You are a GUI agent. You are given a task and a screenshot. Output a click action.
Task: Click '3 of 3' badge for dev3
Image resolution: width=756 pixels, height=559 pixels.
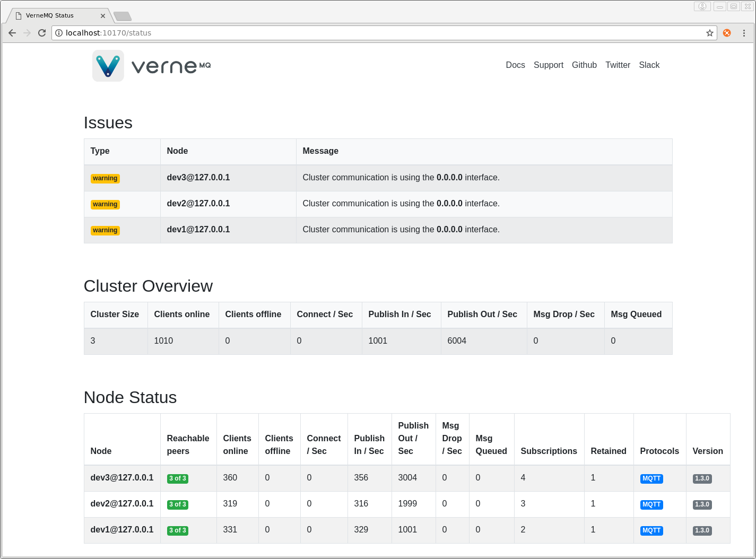click(178, 478)
